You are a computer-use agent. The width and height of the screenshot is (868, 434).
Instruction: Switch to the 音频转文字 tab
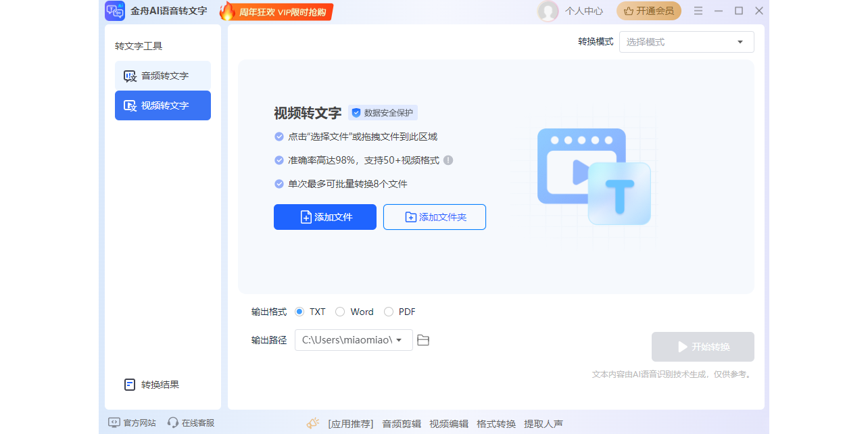162,76
